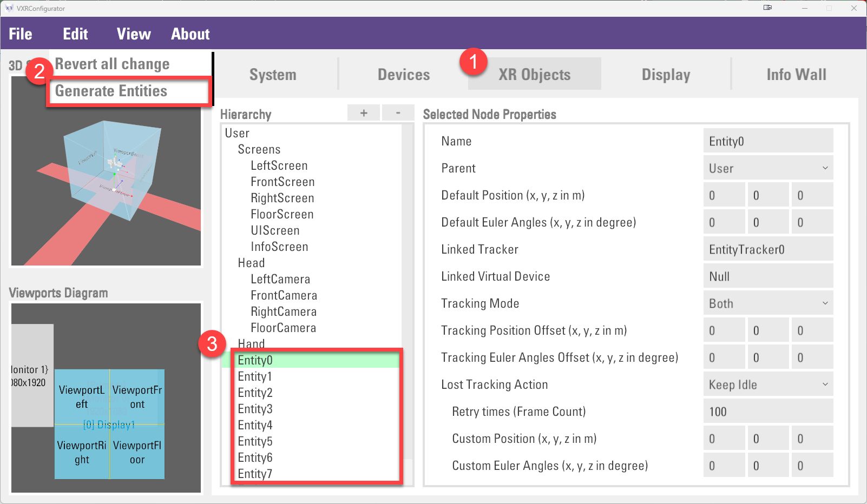Click the Retry times field
The width and height of the screenshot is (867, 504).
click(x=767, y=412)
